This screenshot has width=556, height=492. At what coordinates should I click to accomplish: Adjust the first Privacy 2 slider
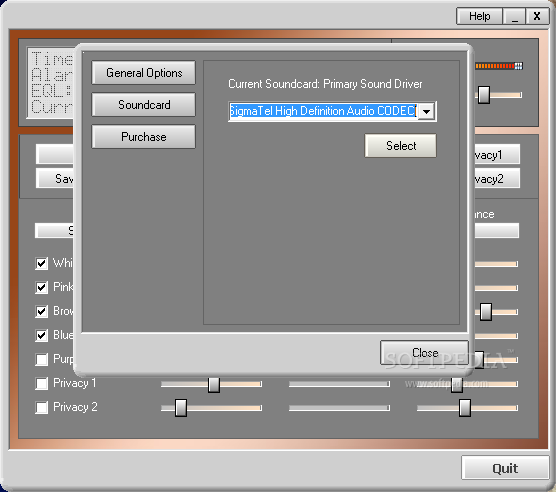point(181,408)
